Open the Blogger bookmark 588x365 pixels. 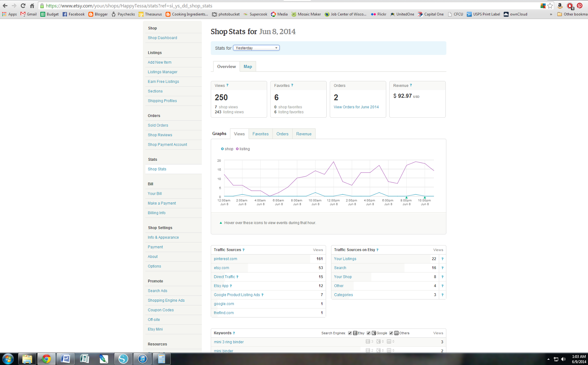click(x=98, y=14)
